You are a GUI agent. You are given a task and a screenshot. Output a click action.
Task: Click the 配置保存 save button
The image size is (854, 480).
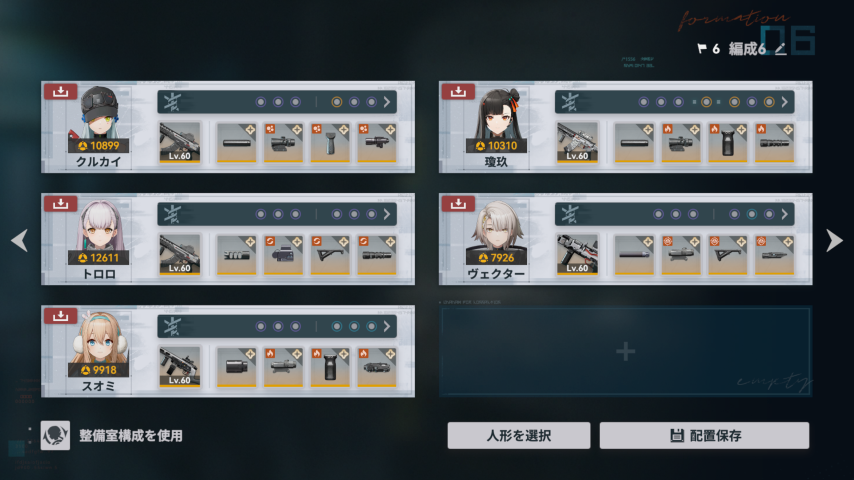(704, 435)
